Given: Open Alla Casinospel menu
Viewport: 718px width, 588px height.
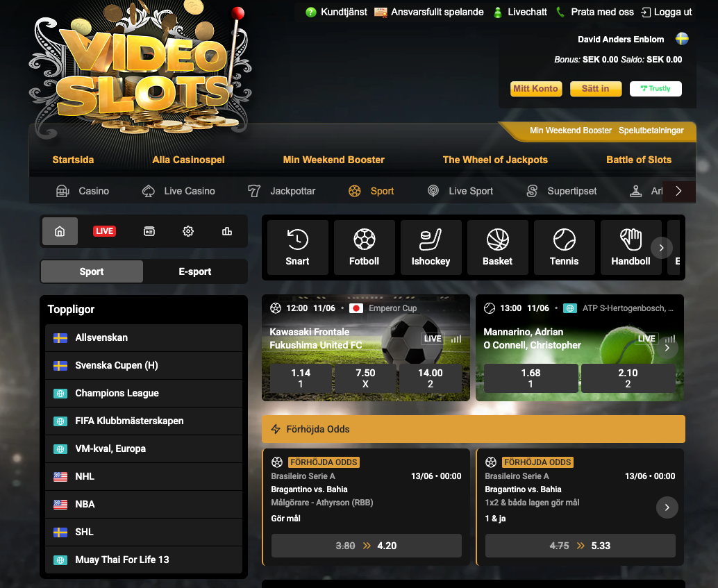Looking at the screenshot, I should point(189,160).
